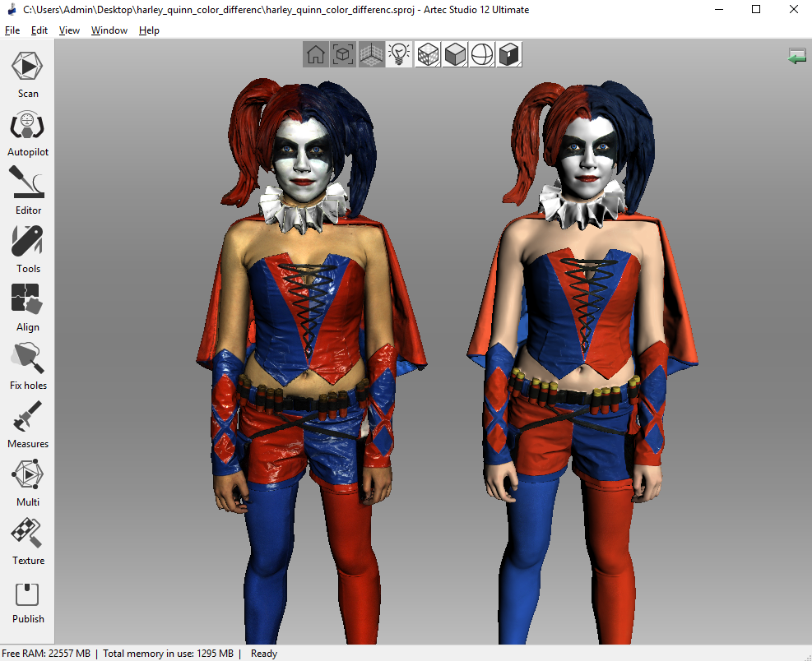Viewport: 812px width, 661px height.
Task: Click the Artec Studio title bar icon
Action: pyautogui.click(x=12, y=10)
